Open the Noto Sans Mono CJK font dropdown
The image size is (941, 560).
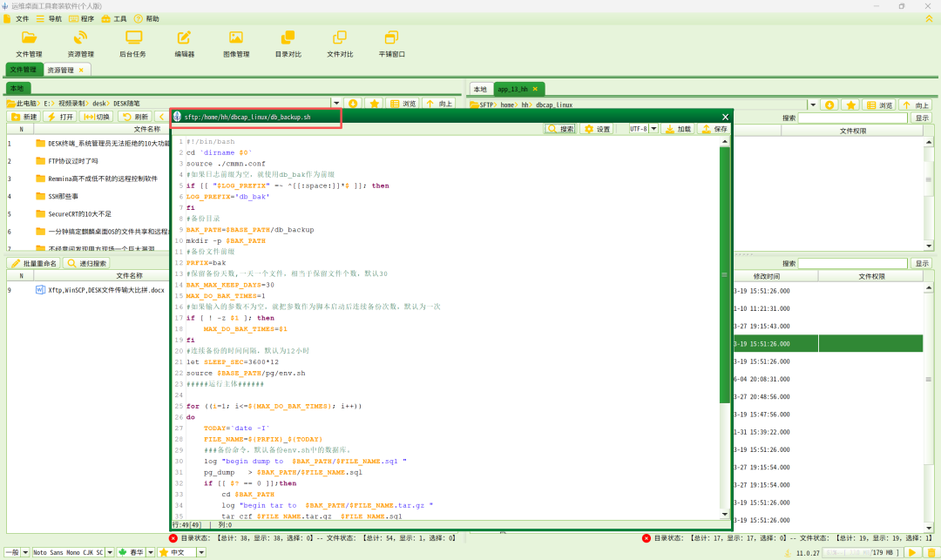(110, 552)
